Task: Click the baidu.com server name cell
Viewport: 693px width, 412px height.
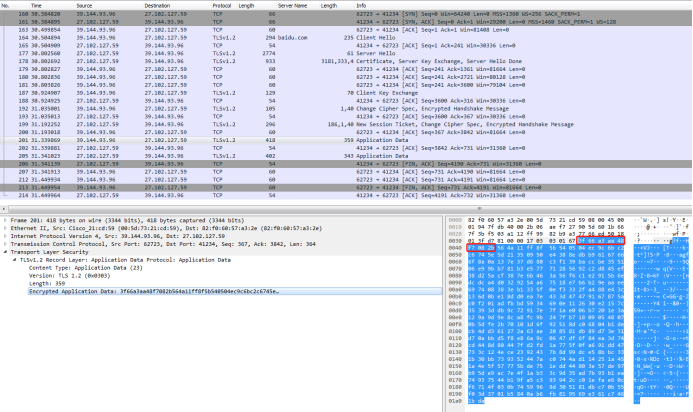Action: coord(292,38)
